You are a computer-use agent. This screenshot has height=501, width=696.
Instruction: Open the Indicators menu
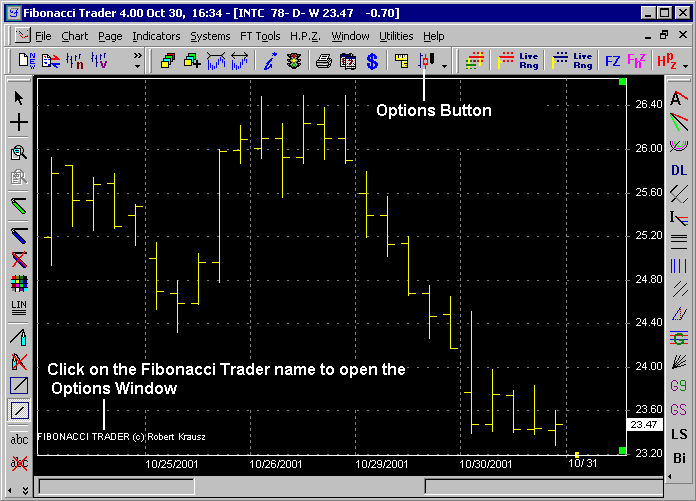click(x=156, y=36)
